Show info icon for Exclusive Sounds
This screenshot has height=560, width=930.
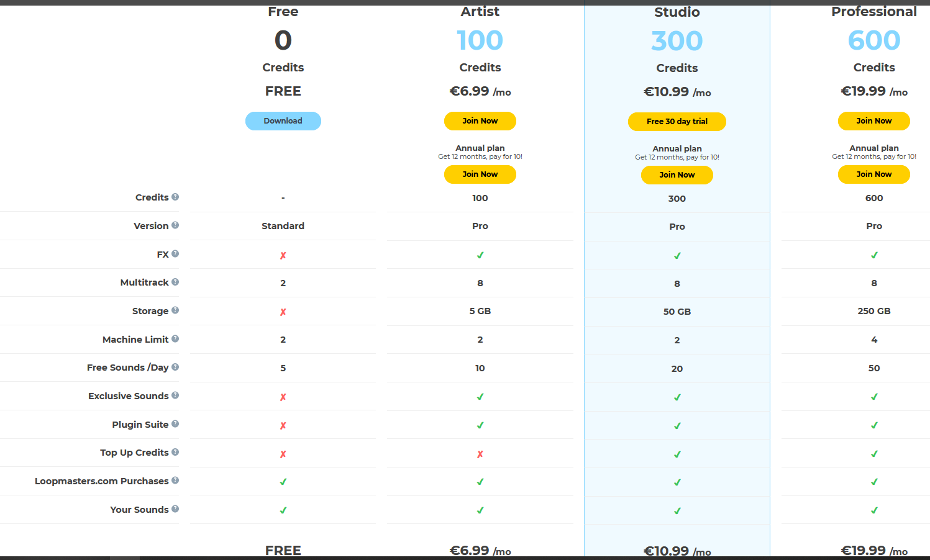[175, 395]
